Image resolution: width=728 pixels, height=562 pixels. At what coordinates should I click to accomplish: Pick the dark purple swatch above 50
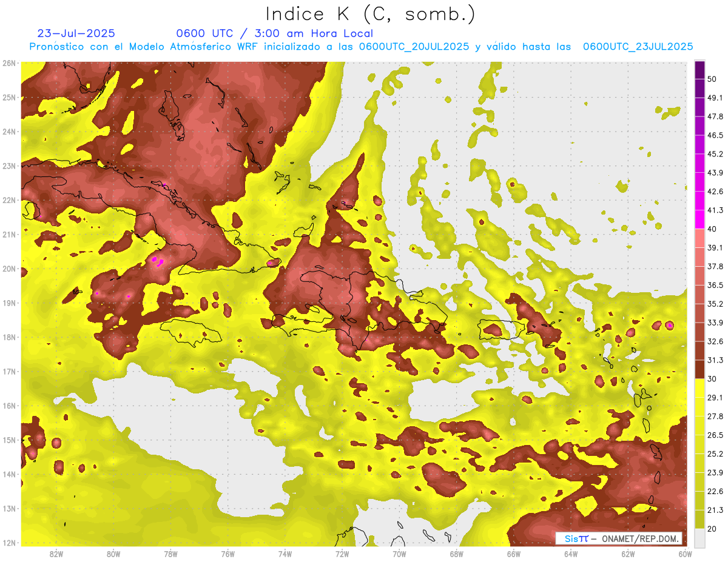click(699, 70)
